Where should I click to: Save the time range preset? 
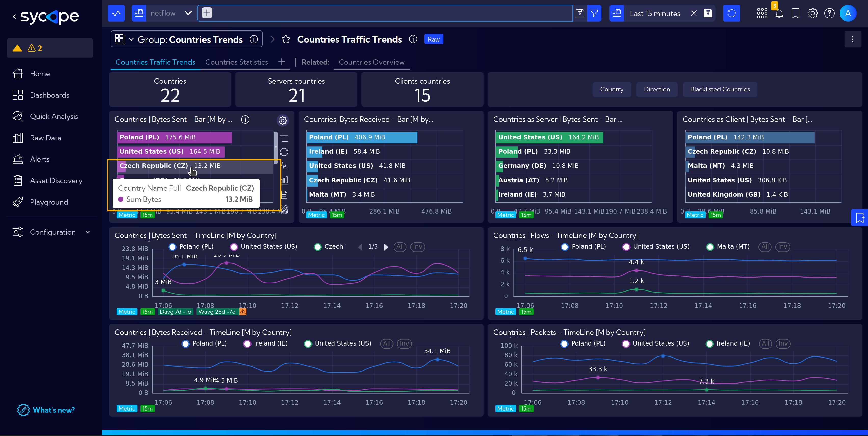tap(708, 13)
